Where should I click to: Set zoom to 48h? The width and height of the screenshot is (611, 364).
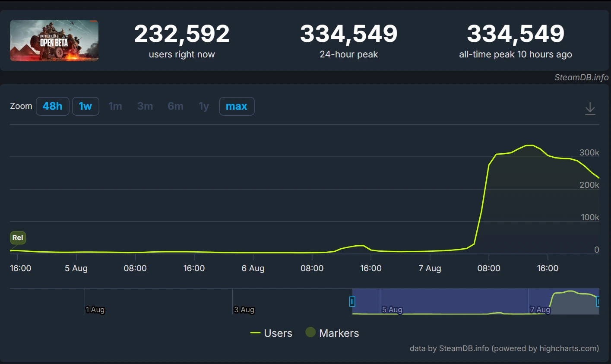pos(53,106)
